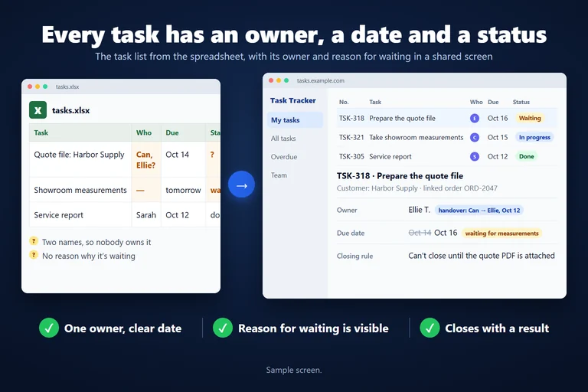Click the Done status badge
588x392 pixels.
click(x=526, y=156)
